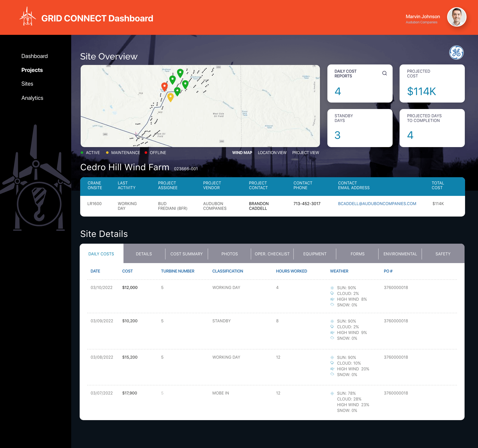The width and height of the screenshot is (478, 448).
Task: Click the Active green legend dot
Action: click(x=82, y=153)
